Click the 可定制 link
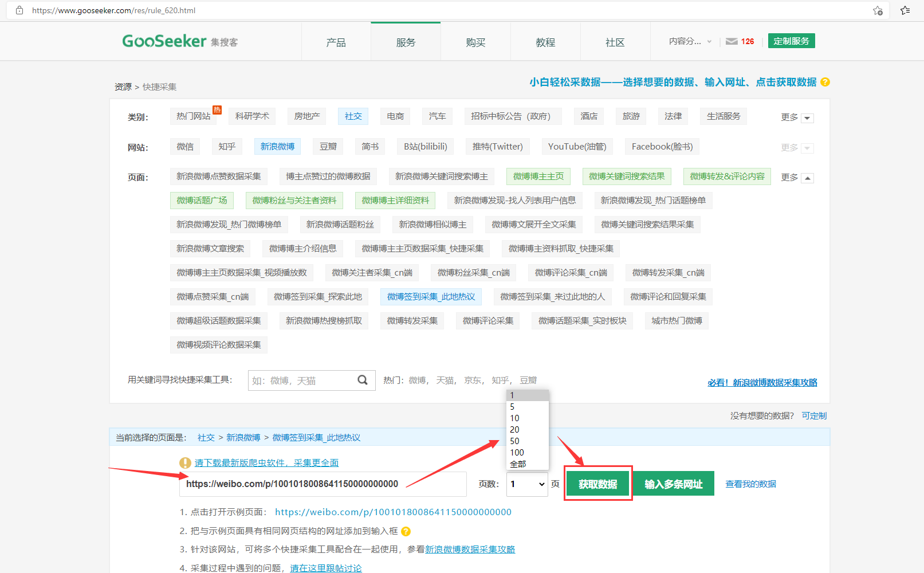 [x=814, y=415]
